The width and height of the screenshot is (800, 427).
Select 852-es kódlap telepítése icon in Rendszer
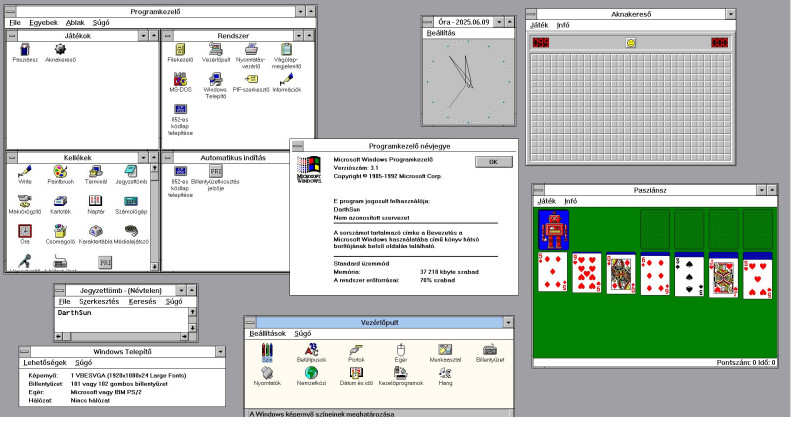(x=180, y=109)
